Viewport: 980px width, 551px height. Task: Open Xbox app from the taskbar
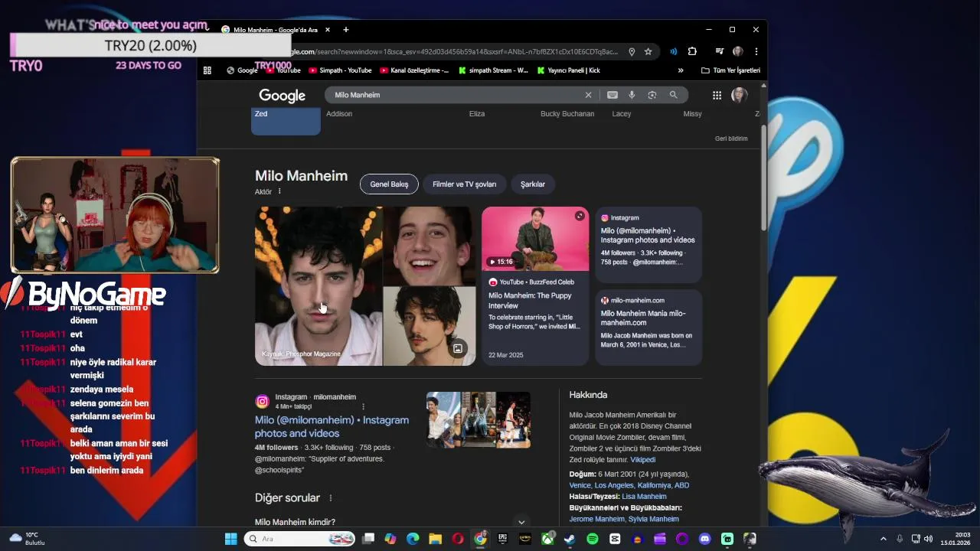547,539
